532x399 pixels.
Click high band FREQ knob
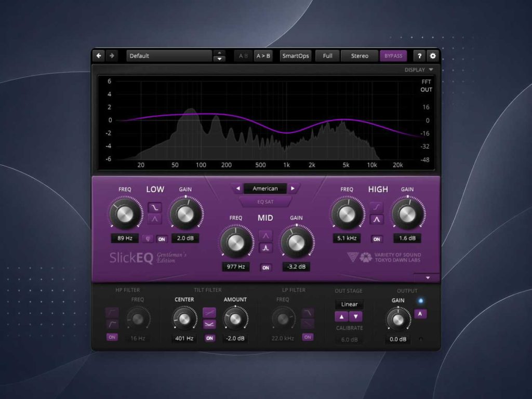pos(347,214)
